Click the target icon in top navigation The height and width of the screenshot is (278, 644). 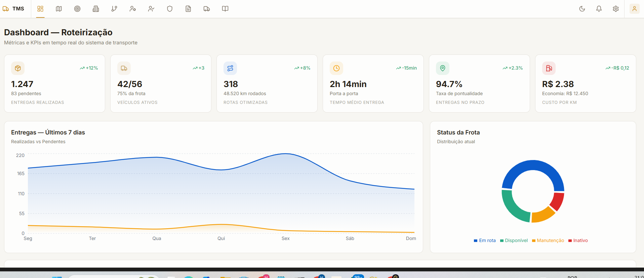[77, 9]
